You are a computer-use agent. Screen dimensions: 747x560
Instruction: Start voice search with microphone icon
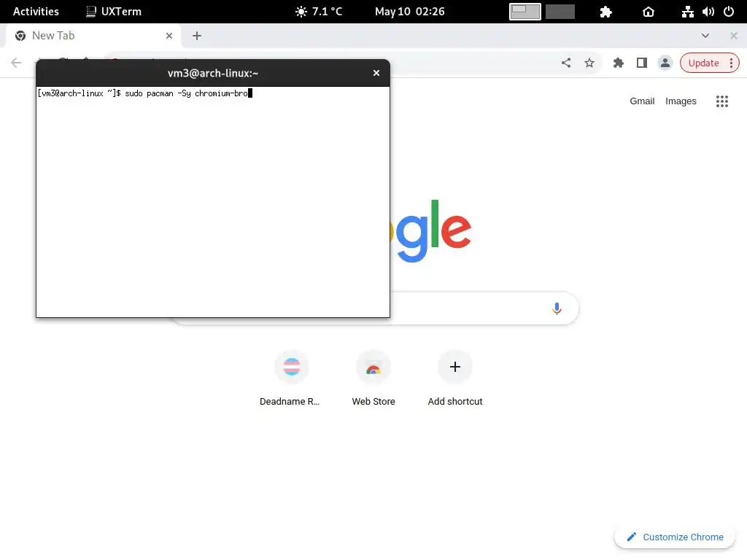click(x=557, y=308)
